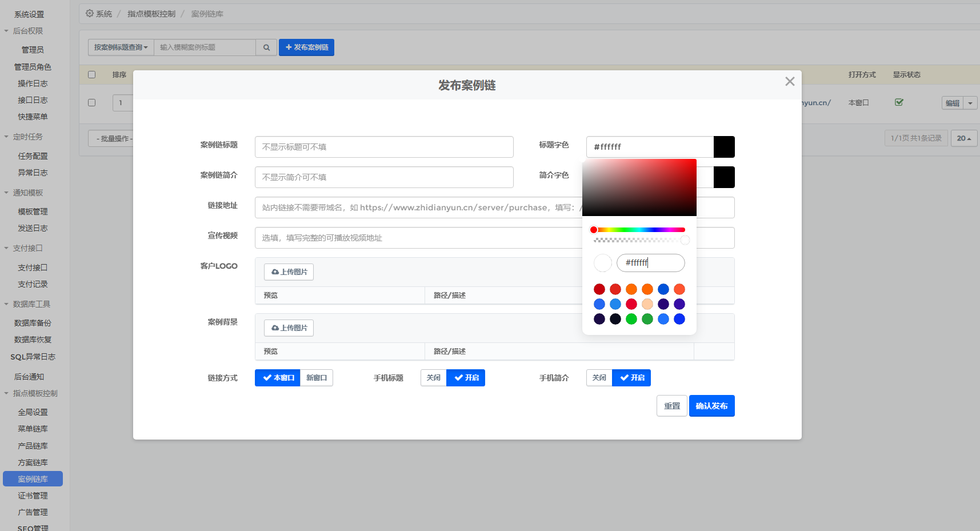The width and height of the screenshot is (980, 531).
Task: Click the 编辑 button in the row
Action: click(x=953, y=103)
